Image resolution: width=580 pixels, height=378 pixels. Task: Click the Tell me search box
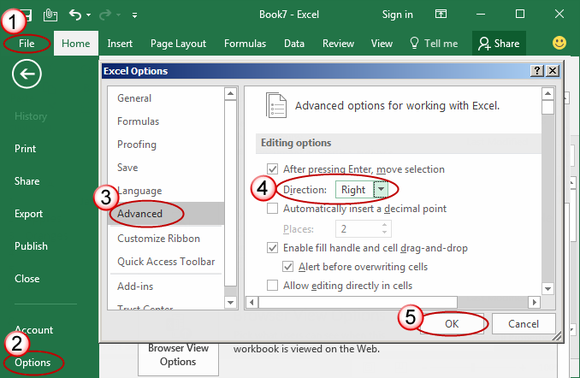[434, 43]
